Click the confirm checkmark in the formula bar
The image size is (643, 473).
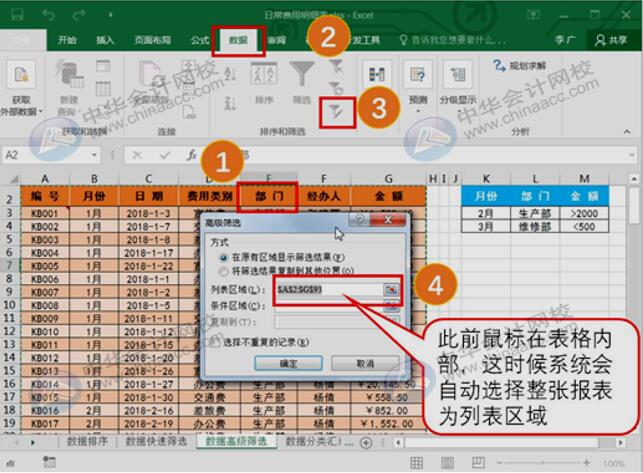pos(165,155)
